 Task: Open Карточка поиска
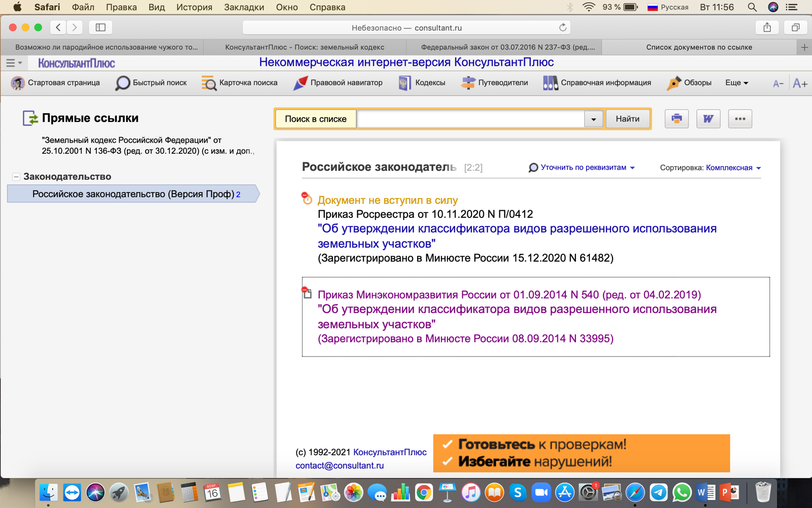(239, 83)
